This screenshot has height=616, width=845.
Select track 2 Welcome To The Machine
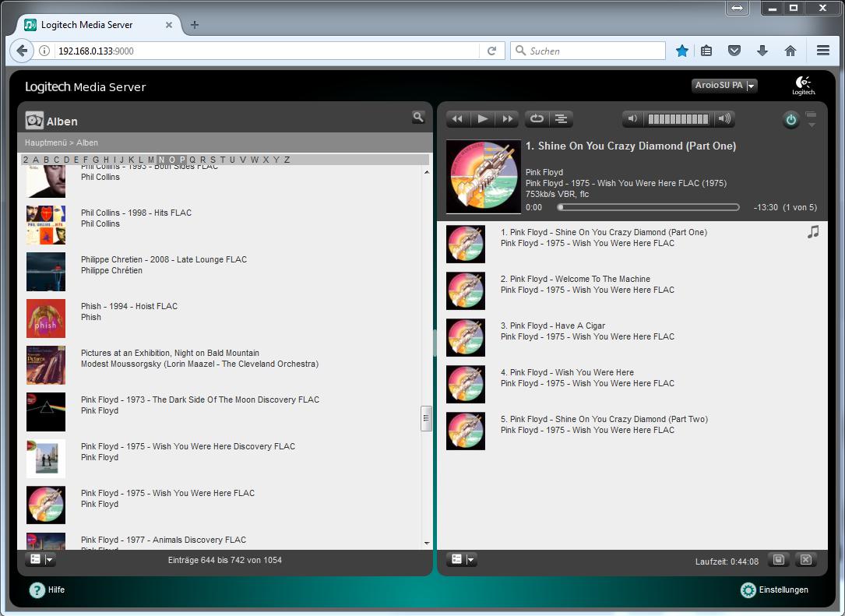[575, 279]
